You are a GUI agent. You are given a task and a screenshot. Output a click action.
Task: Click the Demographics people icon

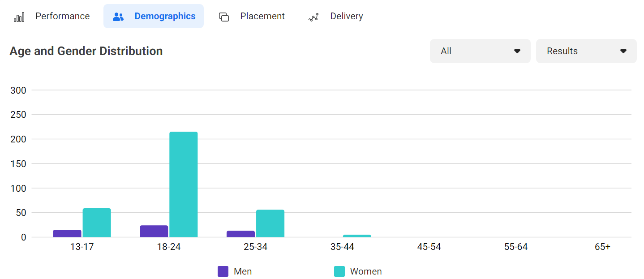click(x=118, y=17)
